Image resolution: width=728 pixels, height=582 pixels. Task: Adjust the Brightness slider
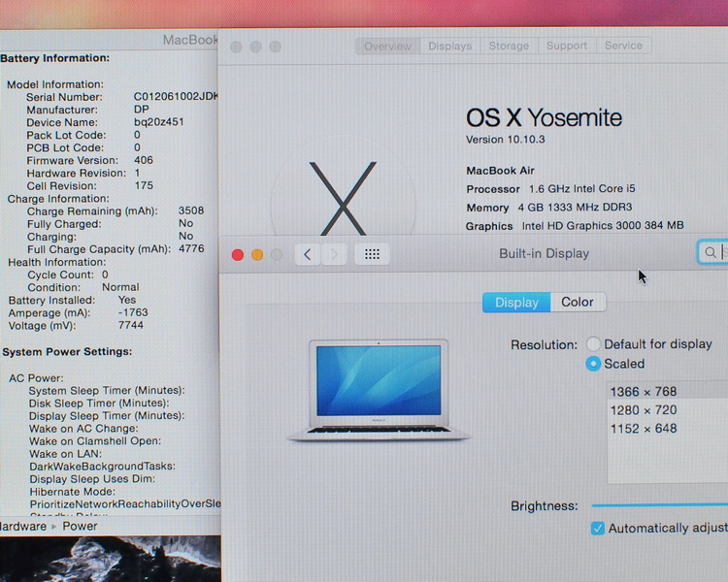click(x=659, y=505)
